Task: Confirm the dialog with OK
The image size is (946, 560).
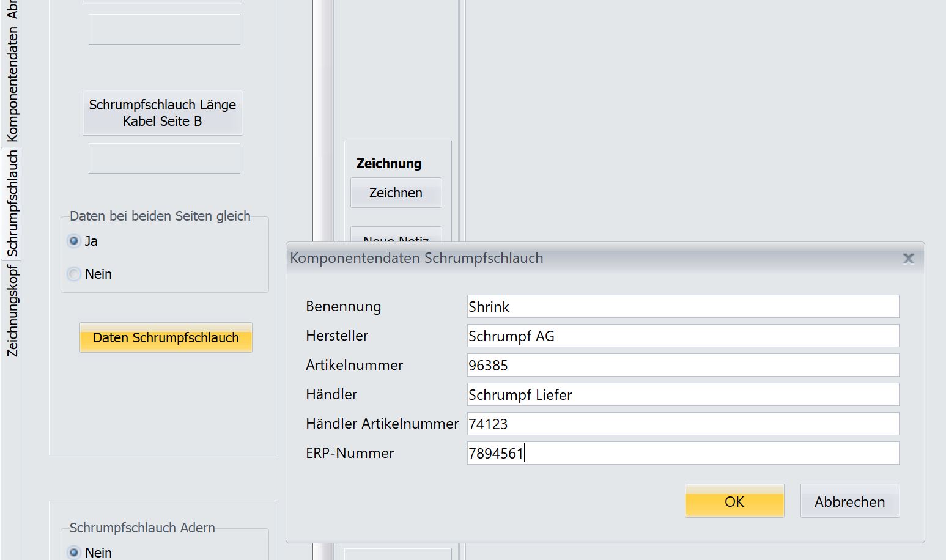Action: point(734,501)
